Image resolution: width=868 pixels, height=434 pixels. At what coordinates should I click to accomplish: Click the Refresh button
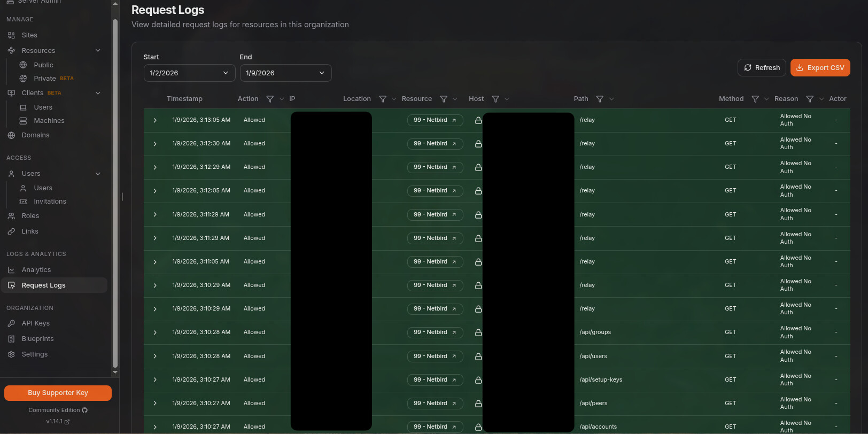point(762,68)
